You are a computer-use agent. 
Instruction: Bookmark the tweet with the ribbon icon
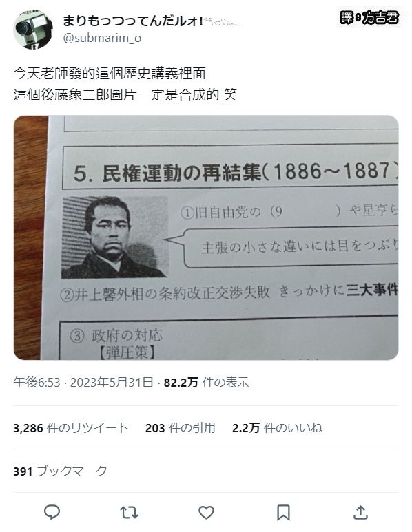click(283, 512)
